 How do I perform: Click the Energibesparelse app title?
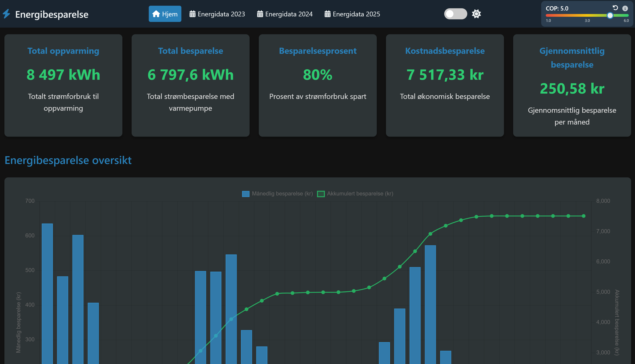coord(52,15)
